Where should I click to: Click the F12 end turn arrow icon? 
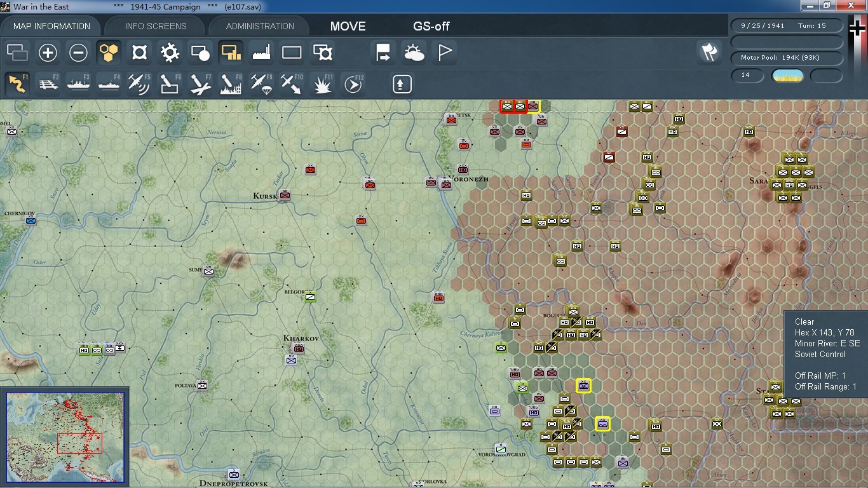[353, 84]
